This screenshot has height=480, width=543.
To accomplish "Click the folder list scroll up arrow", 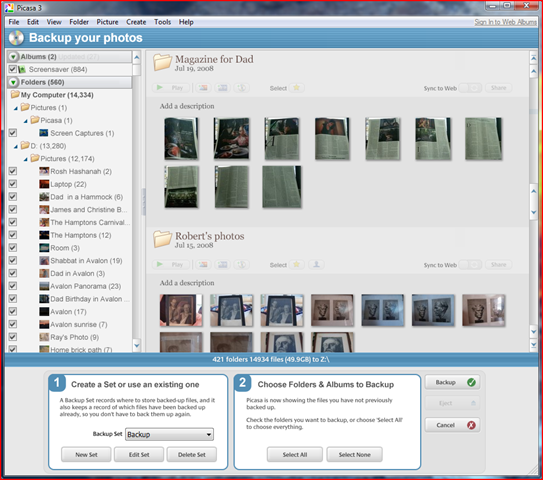I will pos(136,57).
